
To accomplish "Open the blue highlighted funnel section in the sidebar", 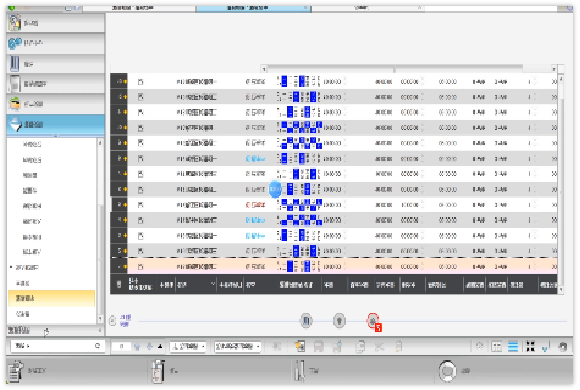I will (55, 125).
